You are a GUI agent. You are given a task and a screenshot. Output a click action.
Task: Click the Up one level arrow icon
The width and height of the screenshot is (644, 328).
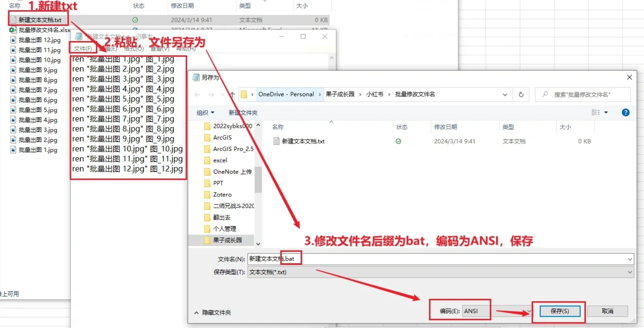pos(232,95)
